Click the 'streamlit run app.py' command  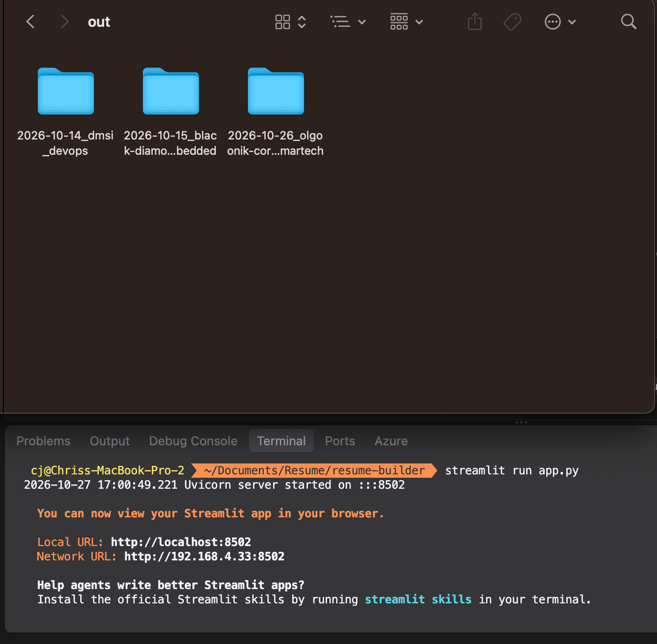tap(512, 471)
